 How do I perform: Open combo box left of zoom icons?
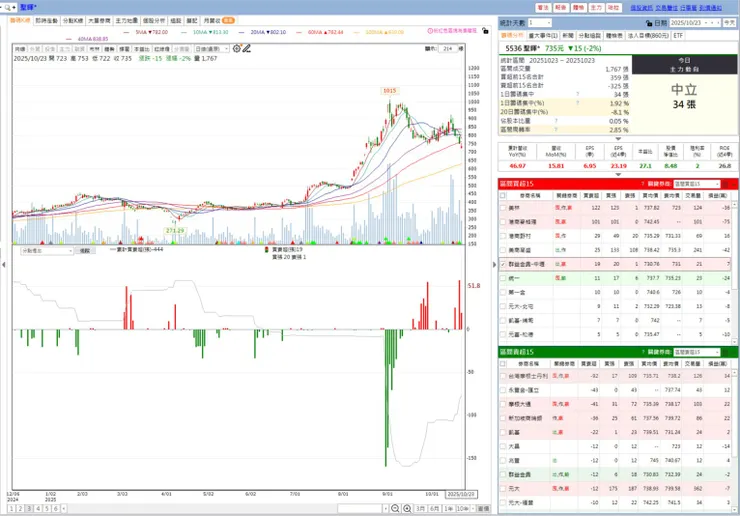pyautogui.click(x=363, y=508)
